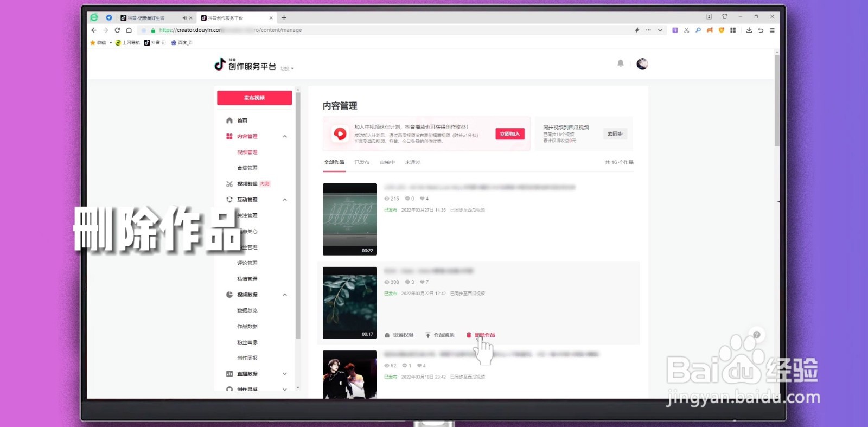Click the Douyin 创作服务平台 logo
Image resolution: width=868 pixels, height=427 pixels.
245,65
